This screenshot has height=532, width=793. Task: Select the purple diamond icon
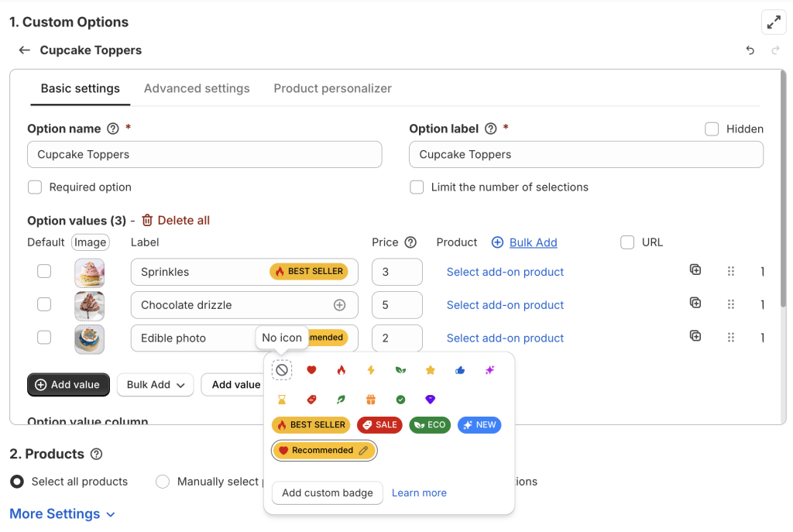[431, 400]
